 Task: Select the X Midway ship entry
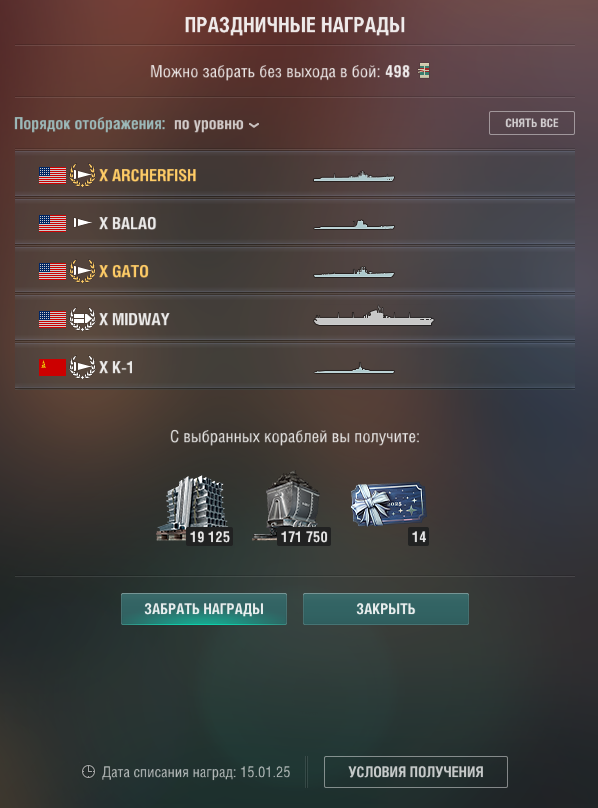coord(295,319)
